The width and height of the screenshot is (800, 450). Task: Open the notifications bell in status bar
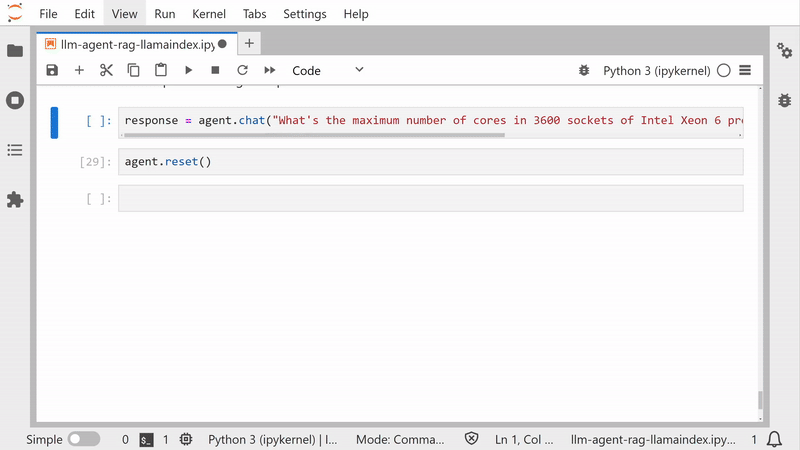click(774, 439)
